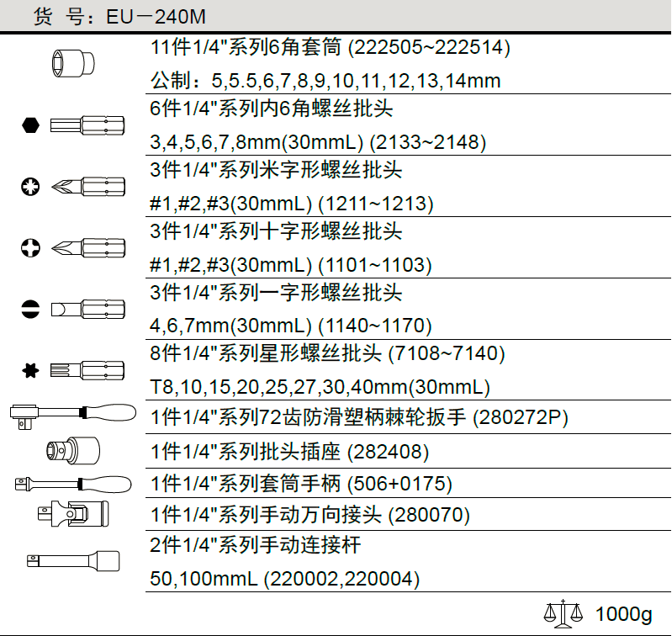Click the hex bit drawing beside the hexagon
Viewport: 672px width, 636px height.
coord(87,125)
